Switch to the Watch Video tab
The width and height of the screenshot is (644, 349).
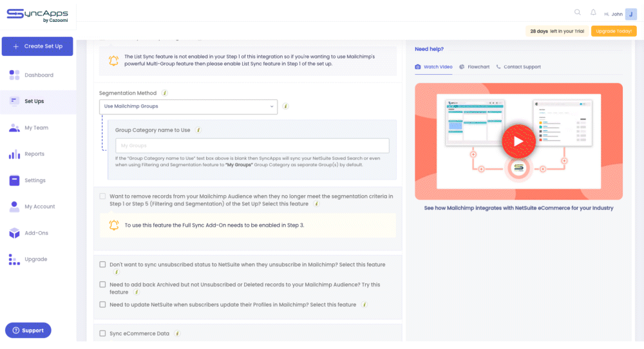pos(433,67)
